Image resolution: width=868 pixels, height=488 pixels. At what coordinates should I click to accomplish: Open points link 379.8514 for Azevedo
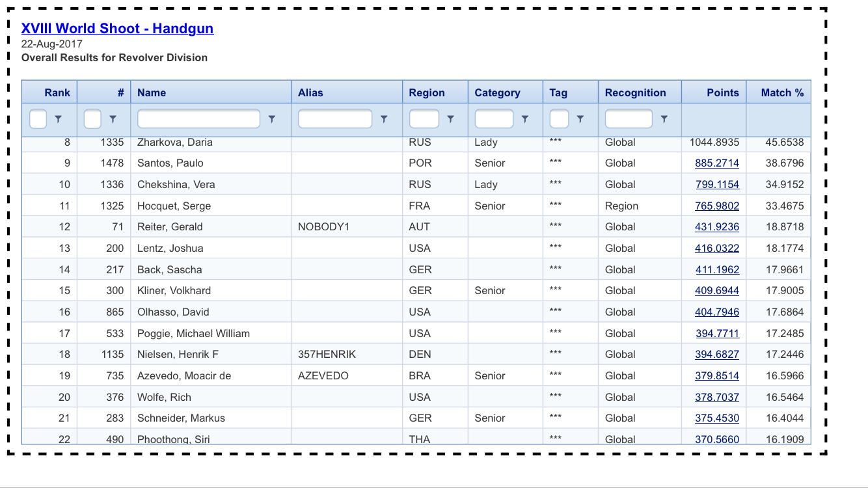pyautogui.click(x=717, y=376)
